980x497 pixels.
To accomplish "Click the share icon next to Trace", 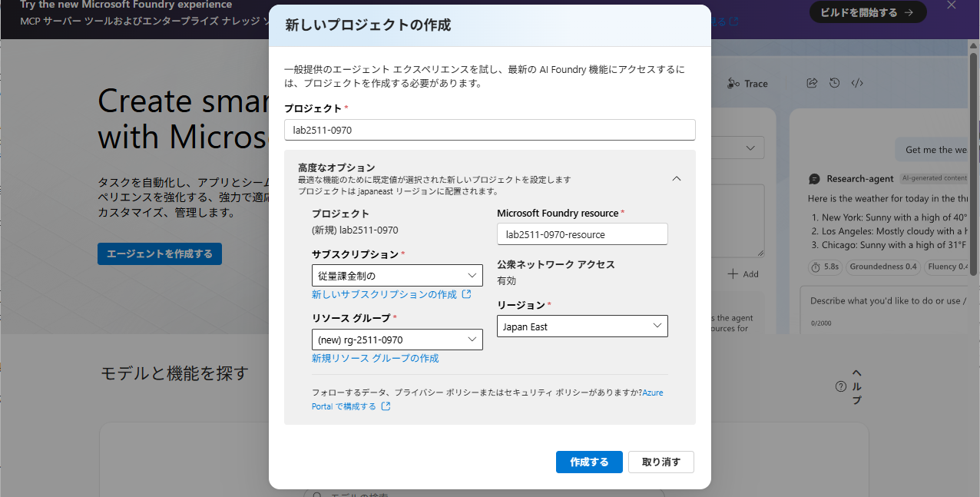I will (x=812, y=82).
